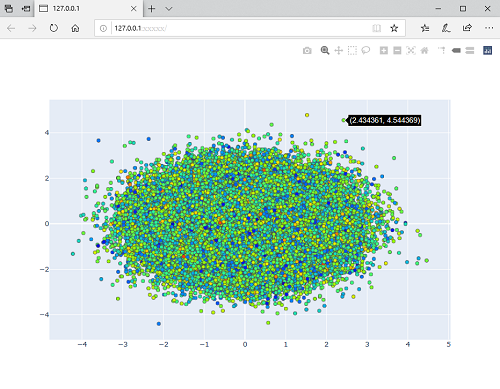Refresh the page with reload button
500x389 pixels.
click(54, 28)
